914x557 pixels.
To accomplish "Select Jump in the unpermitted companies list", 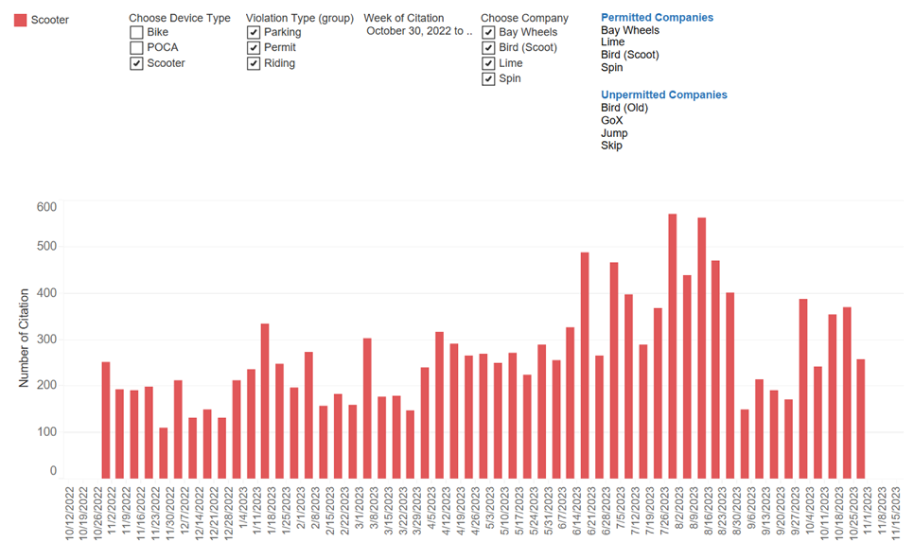I will tap(614, 133).
